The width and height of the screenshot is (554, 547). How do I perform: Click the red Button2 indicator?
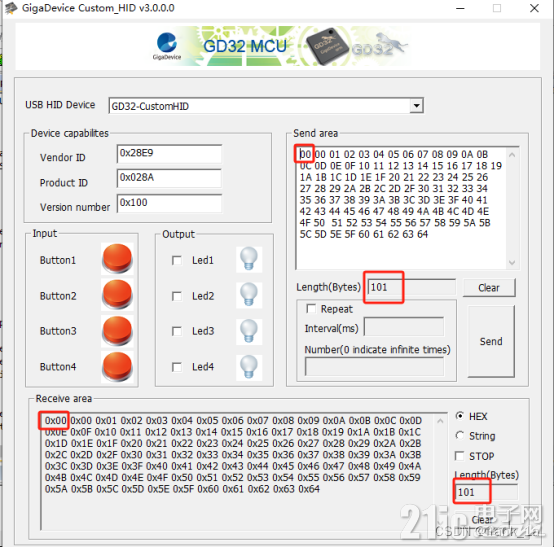[x=117, y=294]
